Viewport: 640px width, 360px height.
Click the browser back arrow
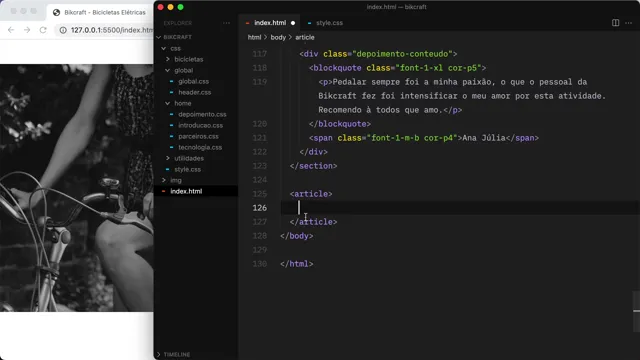tap(11, 30)
